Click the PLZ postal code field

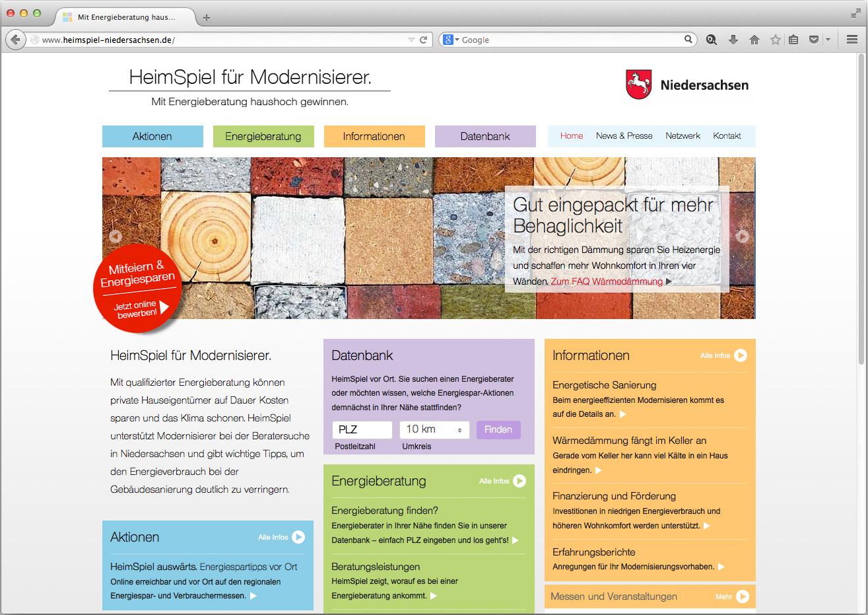[362, 429]
